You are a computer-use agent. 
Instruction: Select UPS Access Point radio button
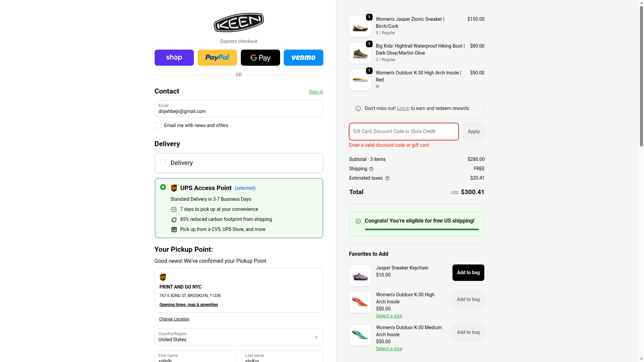pos(163,187)
